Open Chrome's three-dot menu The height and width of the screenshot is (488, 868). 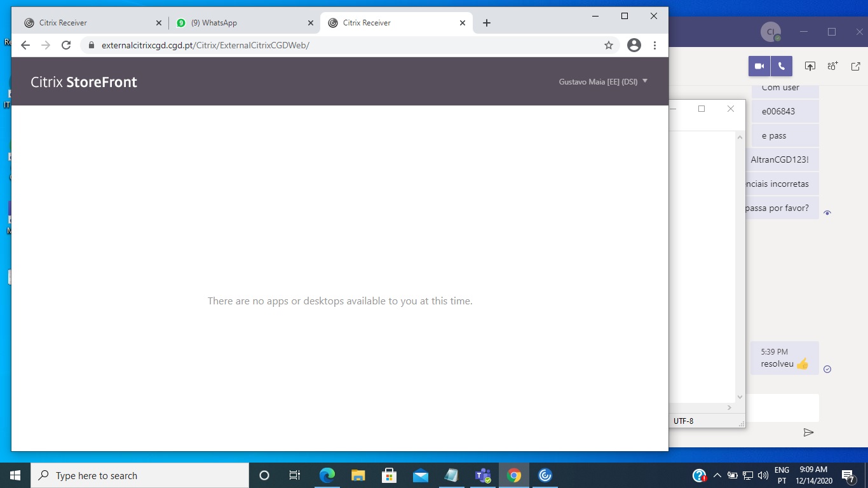point(654,45)
